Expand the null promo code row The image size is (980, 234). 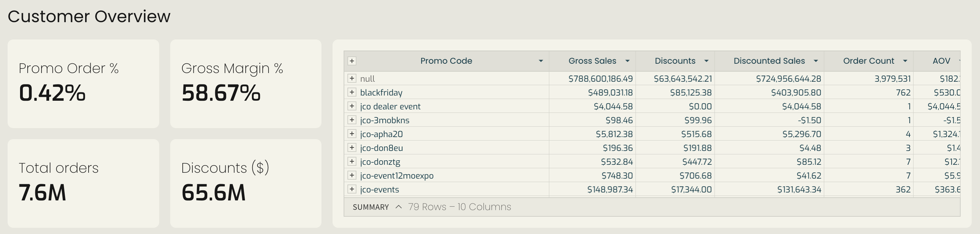(352, 78)
